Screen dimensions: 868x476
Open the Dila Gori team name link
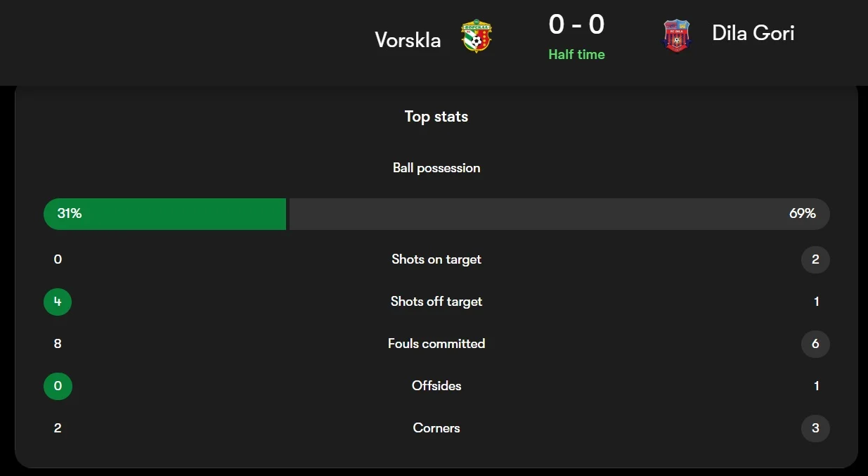click(753, 33)
